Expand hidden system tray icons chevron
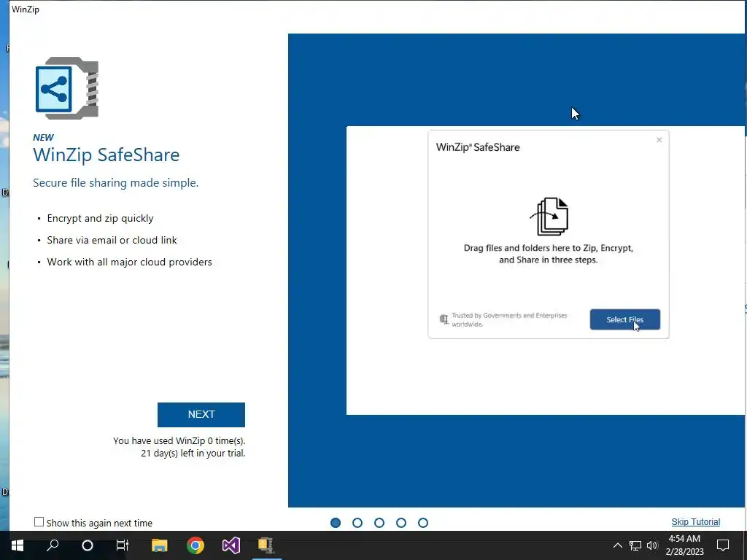The height and width of the screenshot is (560, 747). [617, 545]
